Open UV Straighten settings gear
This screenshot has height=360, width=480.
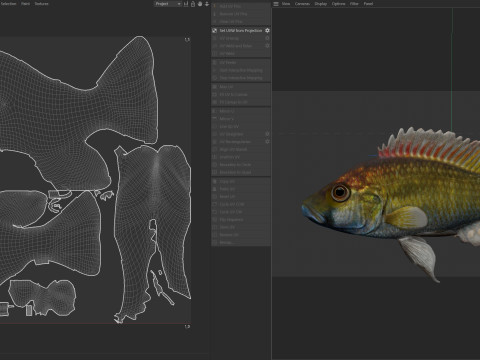tap(267, 134)
